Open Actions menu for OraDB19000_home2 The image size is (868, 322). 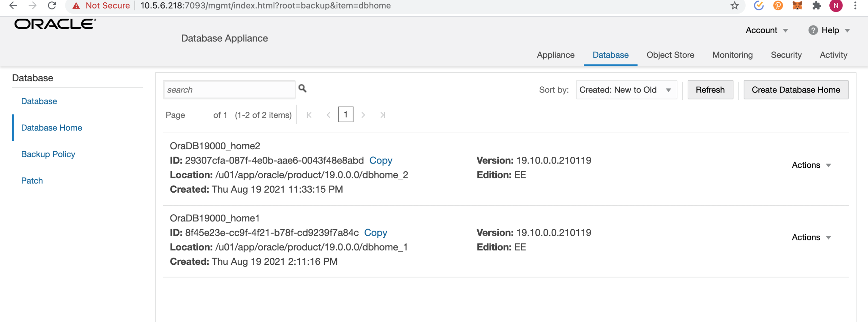coord(811,165)
